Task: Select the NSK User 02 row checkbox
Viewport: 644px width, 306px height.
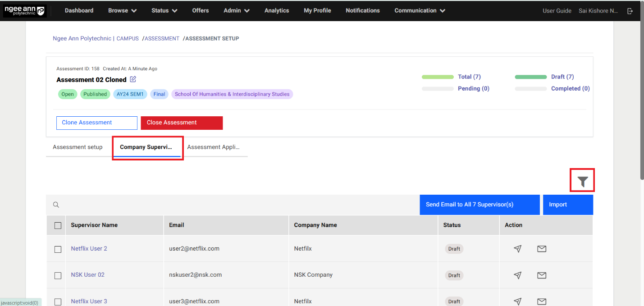Action: (x=58, y=275)
